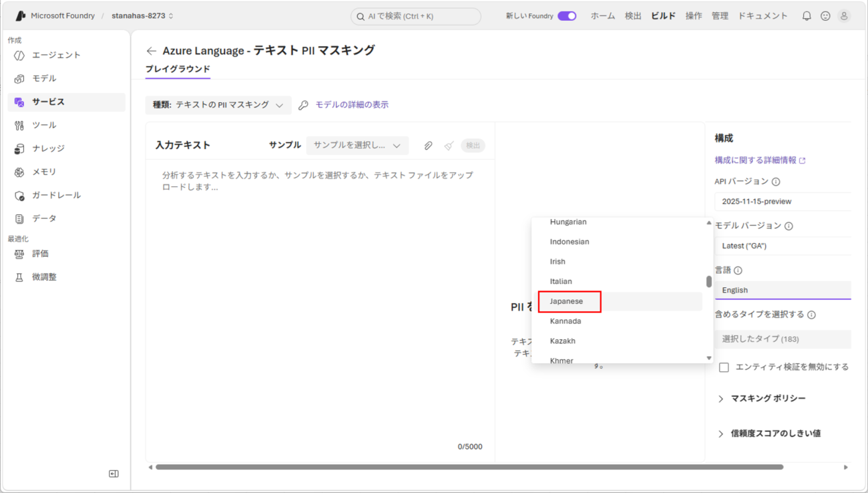This screenshot has height=493, width=868.
Task: Show info for API バージョン
Action: pos(776,182)
